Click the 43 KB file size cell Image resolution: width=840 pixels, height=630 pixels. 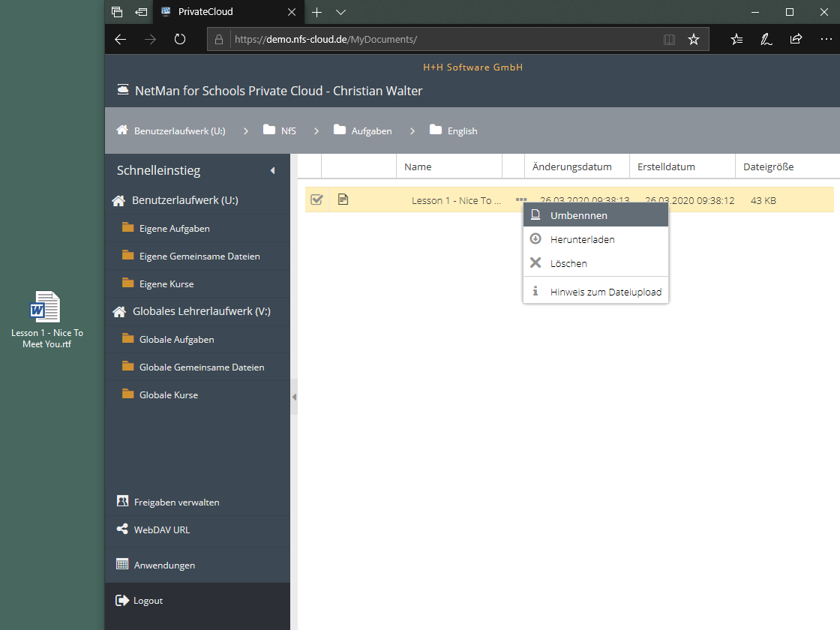tap(763, 200)
